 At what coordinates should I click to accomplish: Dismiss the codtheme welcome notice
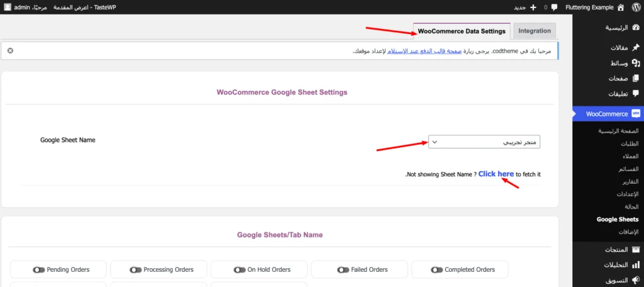10,50
